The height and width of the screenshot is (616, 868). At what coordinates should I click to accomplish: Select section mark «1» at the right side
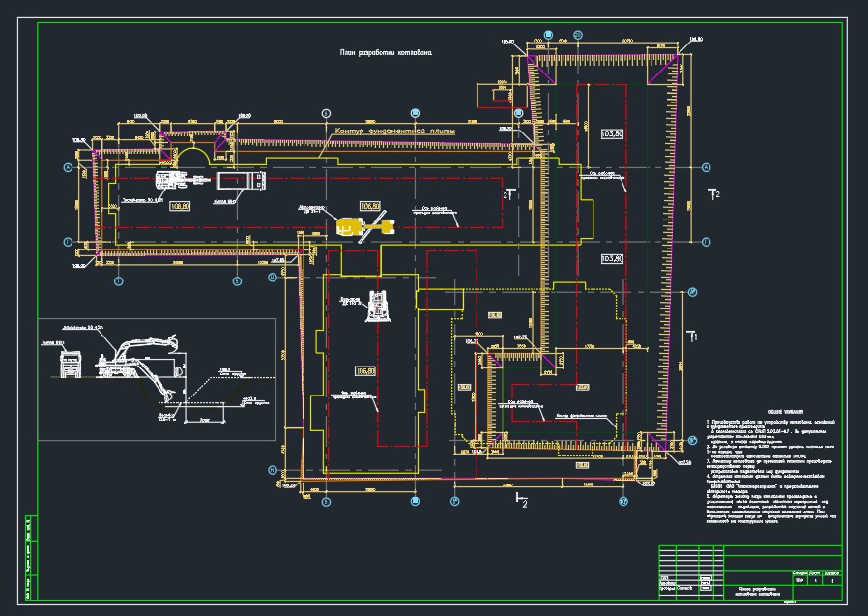pos(692,336)
